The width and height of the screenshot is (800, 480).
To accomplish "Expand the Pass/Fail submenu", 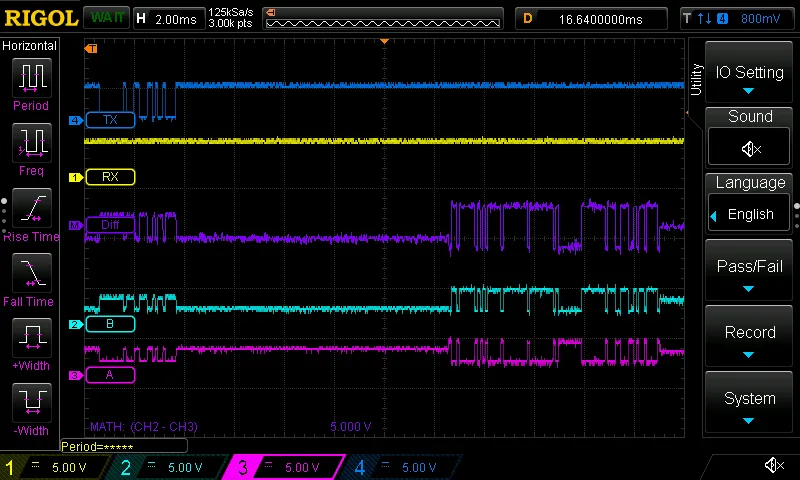I will pyautogui.click(x=749, y=274).
